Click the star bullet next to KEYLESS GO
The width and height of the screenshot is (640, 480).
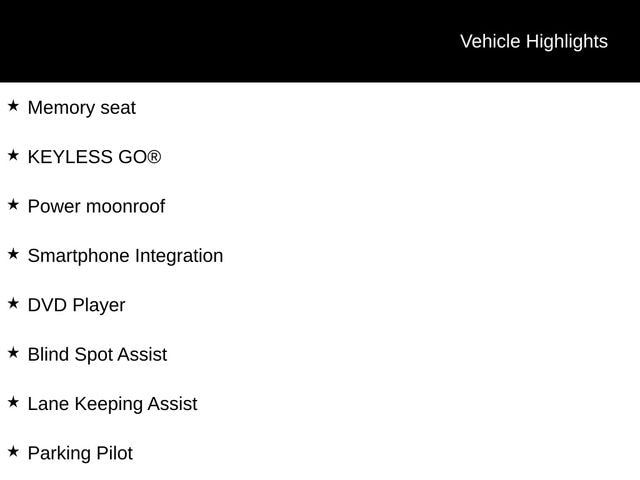point(13,156)
